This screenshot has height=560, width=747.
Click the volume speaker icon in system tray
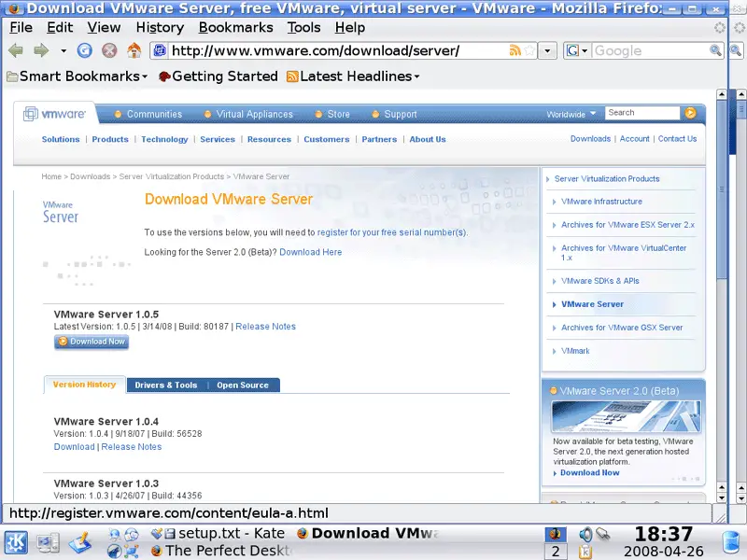pyautogui.click(x=585, y=534)
